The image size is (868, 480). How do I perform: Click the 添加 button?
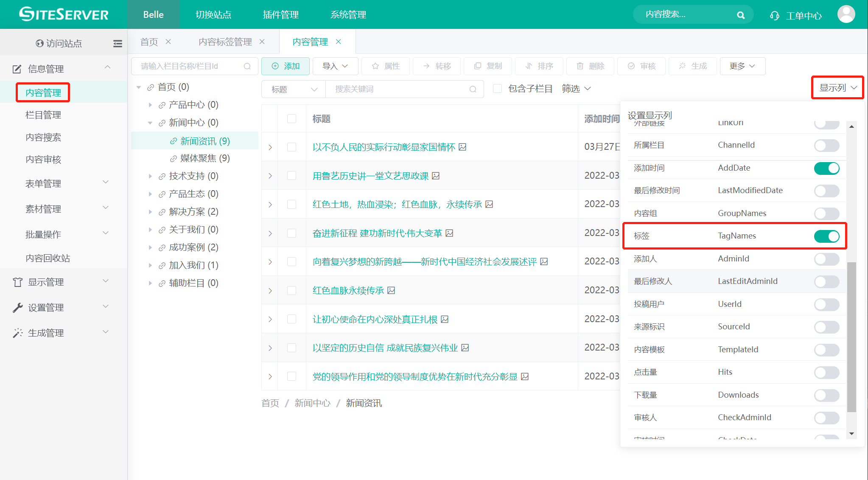click(285, 66)
